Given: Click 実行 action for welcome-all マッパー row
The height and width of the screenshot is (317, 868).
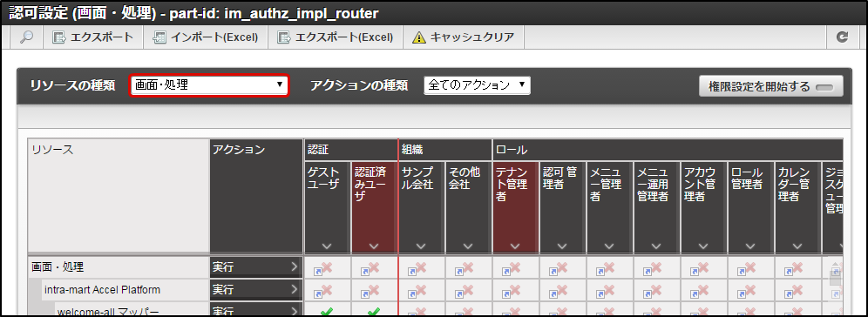Looking at the screenshot, I should (x=255, y=310).
